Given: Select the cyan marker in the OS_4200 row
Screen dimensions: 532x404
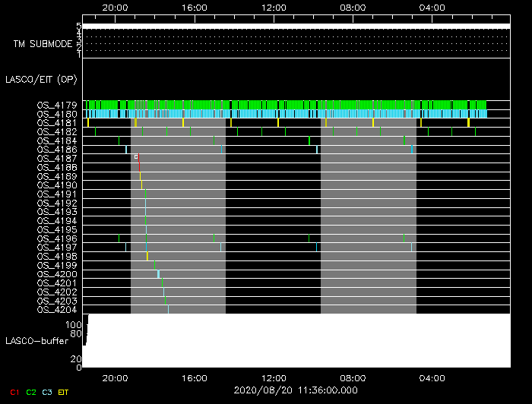Looking at the screenshot, I should [158, 274].
